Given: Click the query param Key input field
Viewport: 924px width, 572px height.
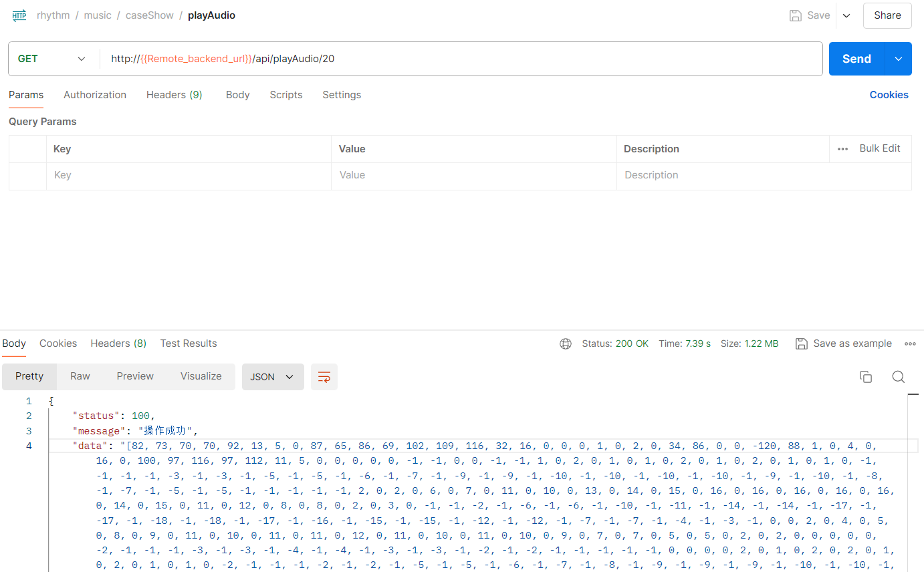Looking at the screenshot, I should pos(189,175).
